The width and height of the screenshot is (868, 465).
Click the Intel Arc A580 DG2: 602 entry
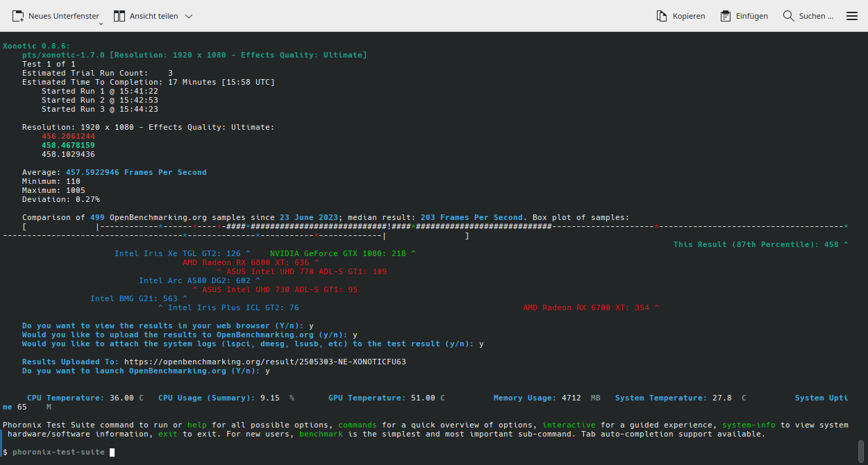pyautogui.click(x=200, y=280)
